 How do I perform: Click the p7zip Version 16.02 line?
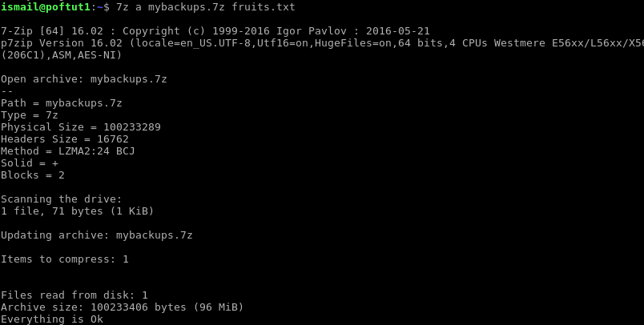pyautogui.click(x=322, y=43)
